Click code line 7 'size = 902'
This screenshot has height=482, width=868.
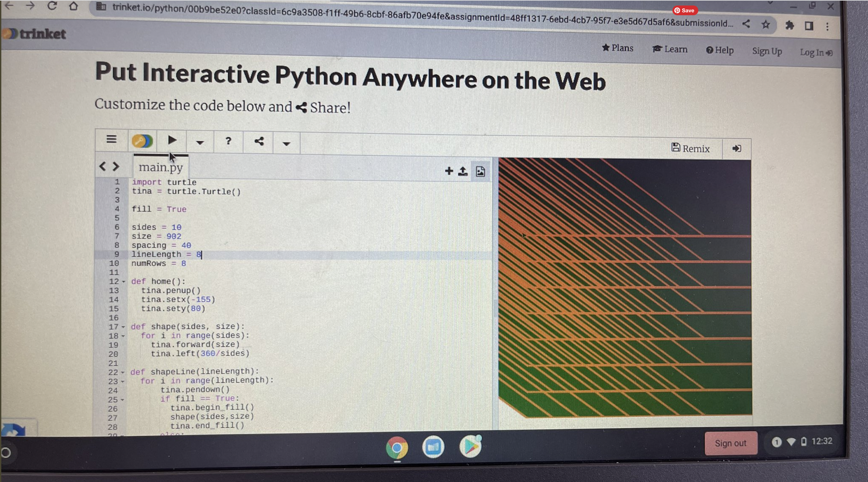click(156, 236)
